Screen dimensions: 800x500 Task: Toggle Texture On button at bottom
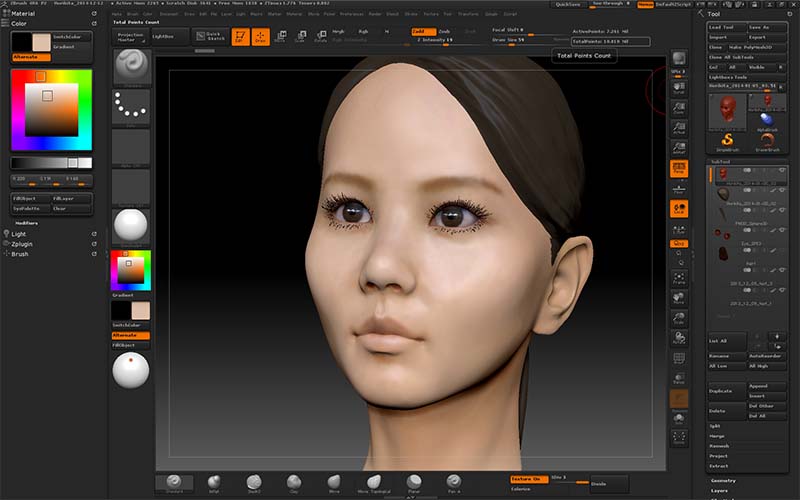(529, 479)
